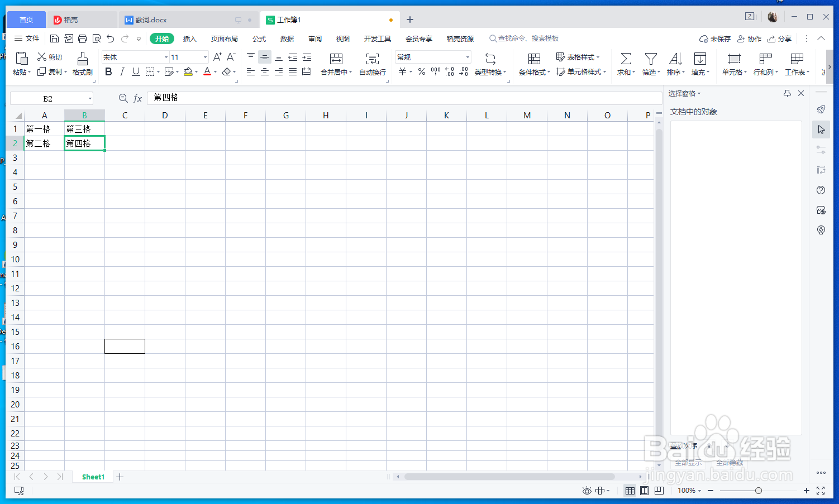Open the number format dropdown (常规)
Screen dimensions: 839x504
tap(468, 57)
